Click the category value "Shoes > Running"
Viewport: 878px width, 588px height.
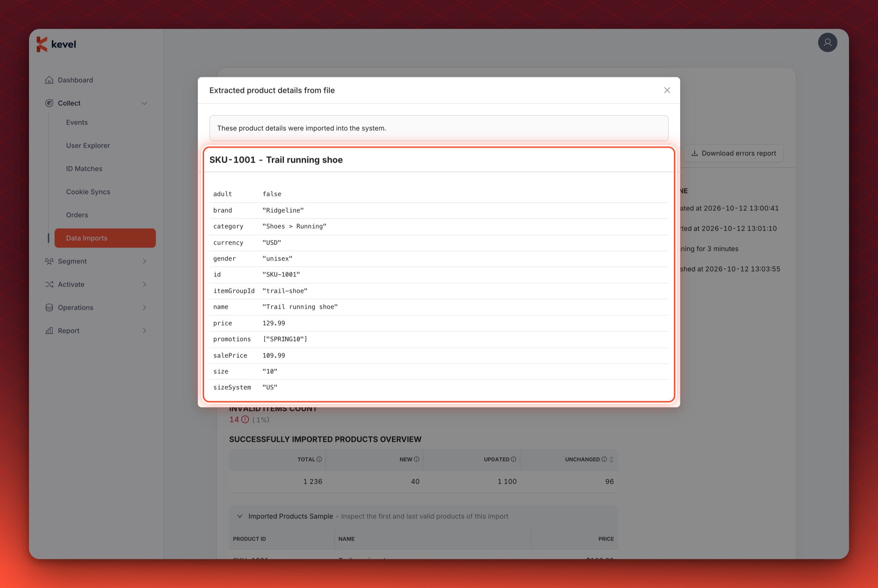coord(294,226)
